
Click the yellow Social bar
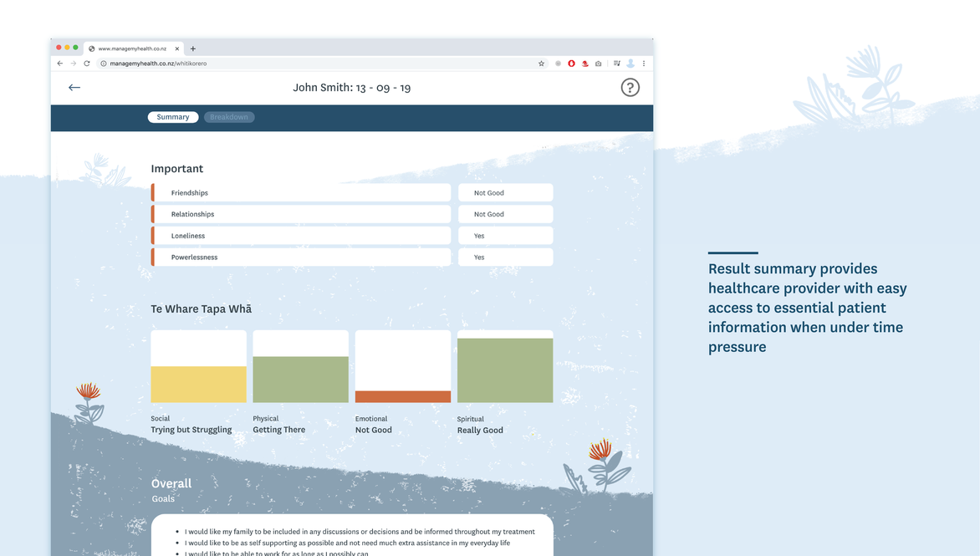[198, 385]
